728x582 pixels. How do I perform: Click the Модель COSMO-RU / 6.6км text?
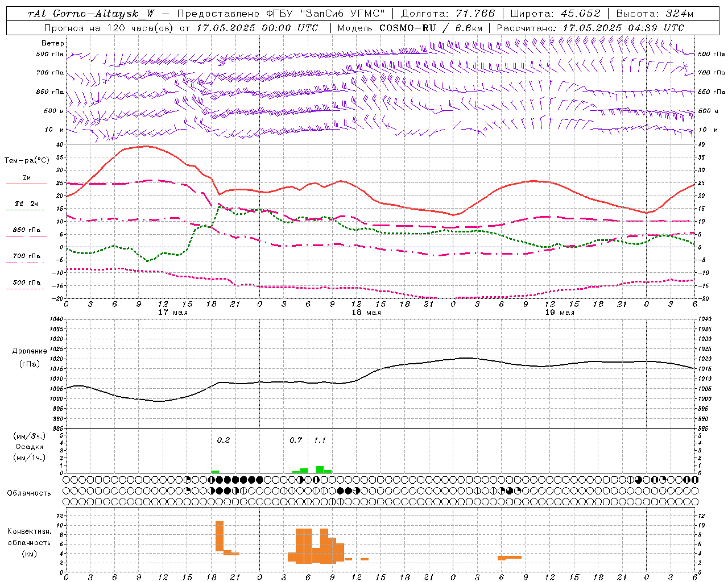click(x=409, y=28)
